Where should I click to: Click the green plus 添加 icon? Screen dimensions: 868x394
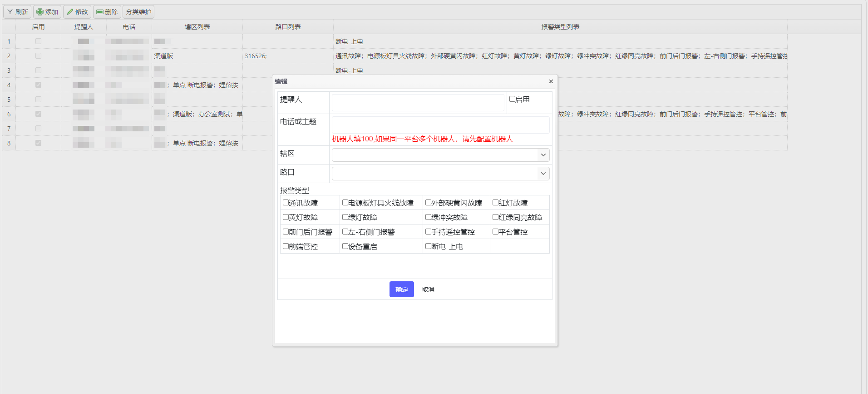point(40,12)
